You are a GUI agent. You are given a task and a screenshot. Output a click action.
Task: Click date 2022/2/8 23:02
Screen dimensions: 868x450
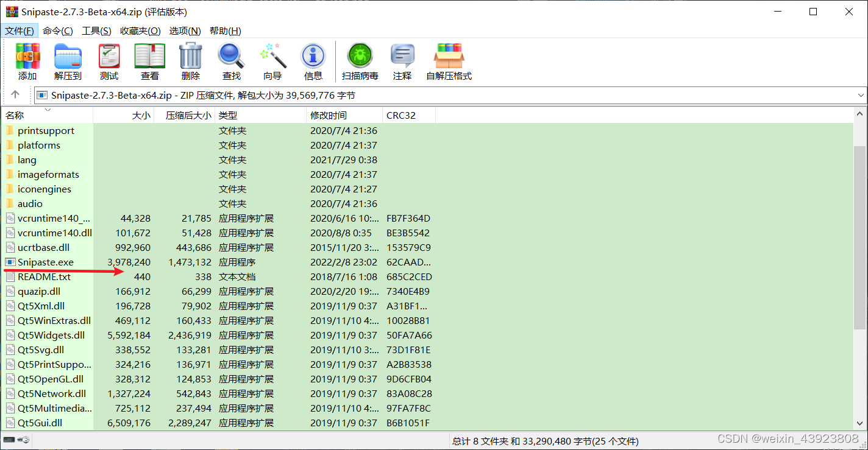344,262
